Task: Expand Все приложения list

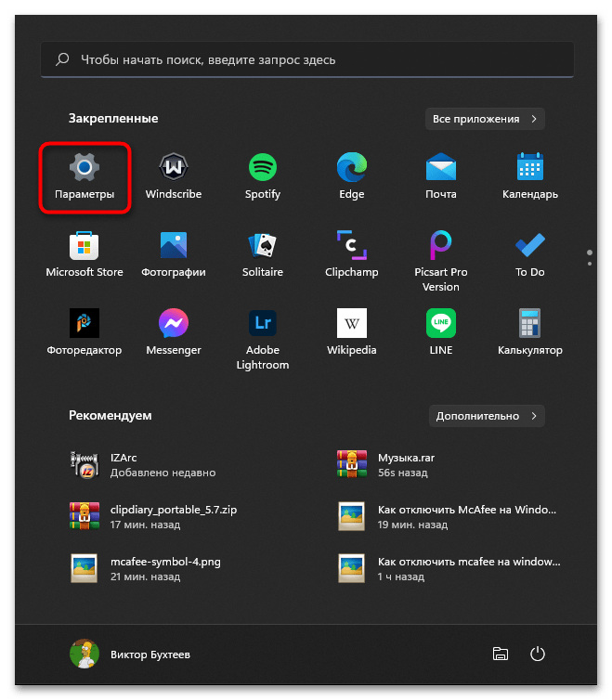Action: (485, 119)
